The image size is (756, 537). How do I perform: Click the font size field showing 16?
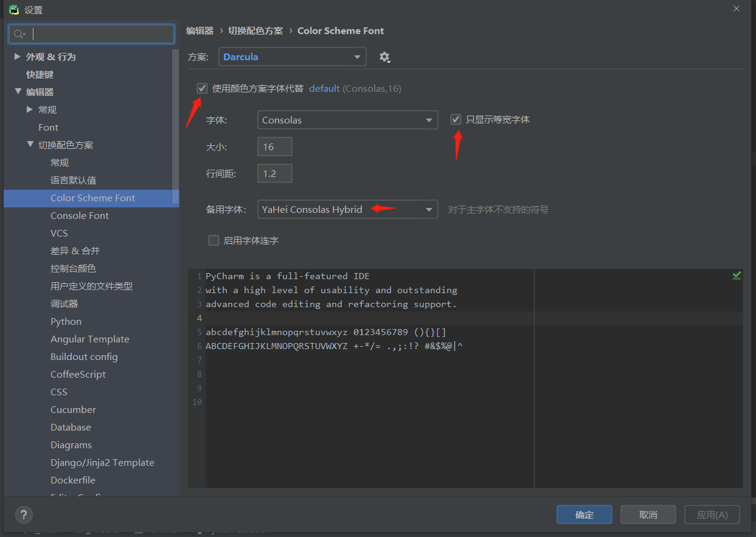pyautogui.click(x=275, y=147)
